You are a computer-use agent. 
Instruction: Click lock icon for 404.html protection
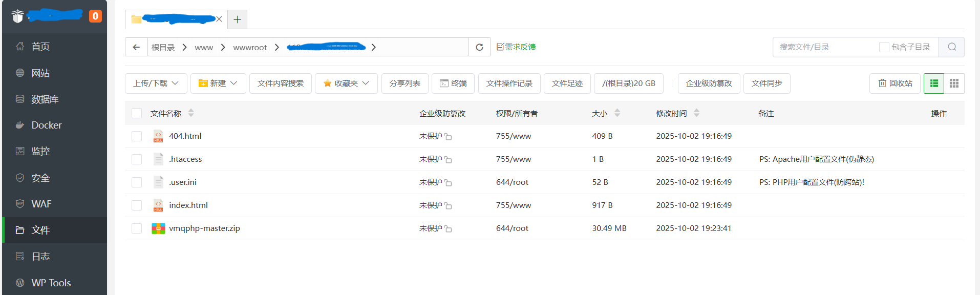tap(448, 137)
